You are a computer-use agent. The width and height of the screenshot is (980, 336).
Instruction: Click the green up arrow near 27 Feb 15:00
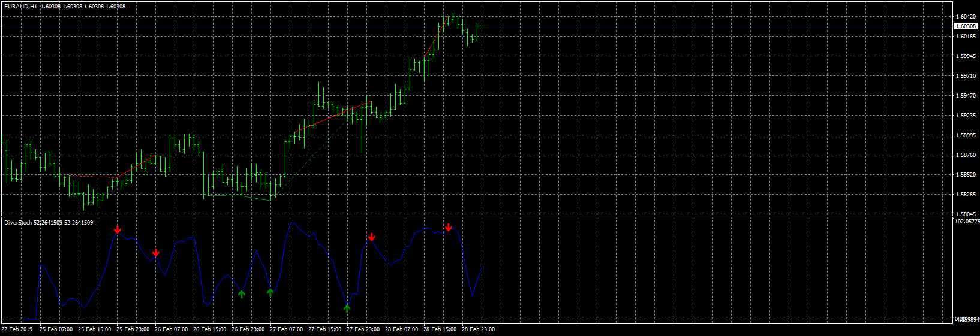coord(347,308)
